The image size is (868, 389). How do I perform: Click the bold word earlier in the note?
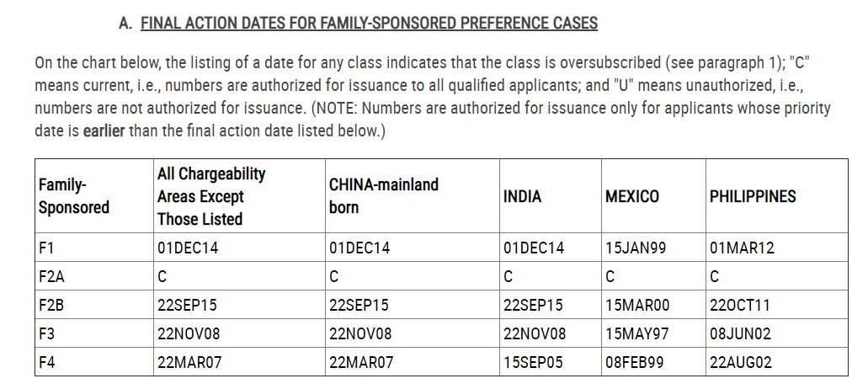coord(104,132)
